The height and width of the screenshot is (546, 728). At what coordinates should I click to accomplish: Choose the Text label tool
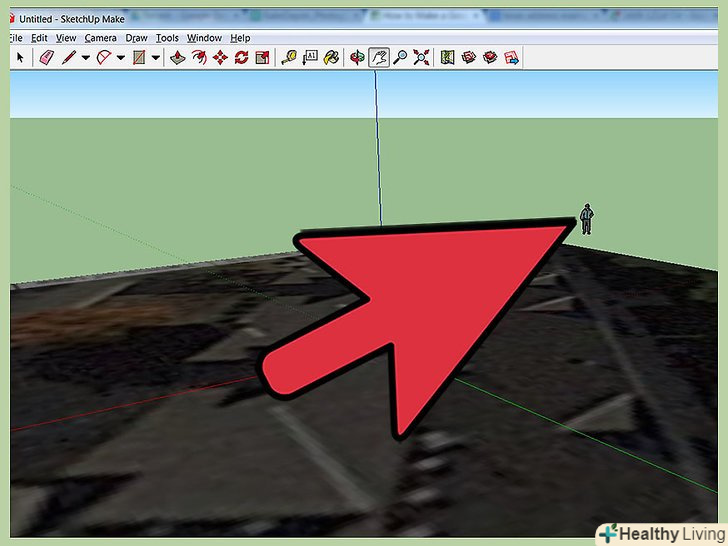pyautogui.click(x=310, y=58)
